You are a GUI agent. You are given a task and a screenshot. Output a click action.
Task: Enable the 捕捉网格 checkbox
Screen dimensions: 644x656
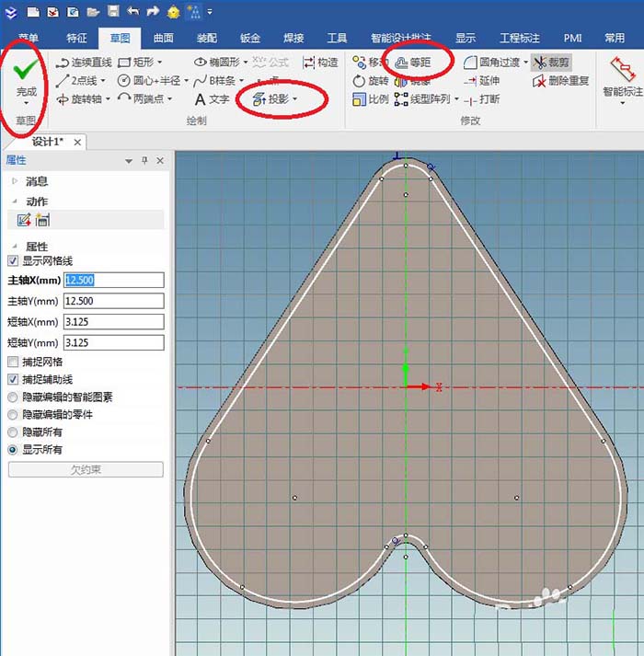(x=13, y=362)
